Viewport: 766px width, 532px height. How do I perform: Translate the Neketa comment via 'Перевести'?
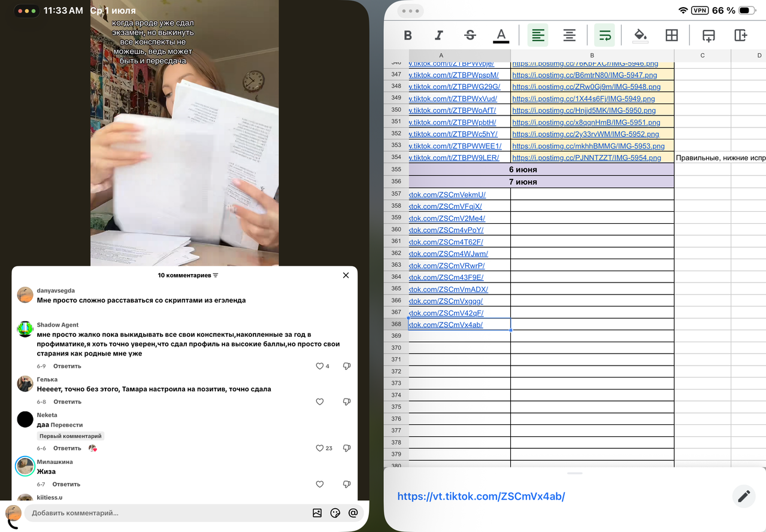pos(66,425)
